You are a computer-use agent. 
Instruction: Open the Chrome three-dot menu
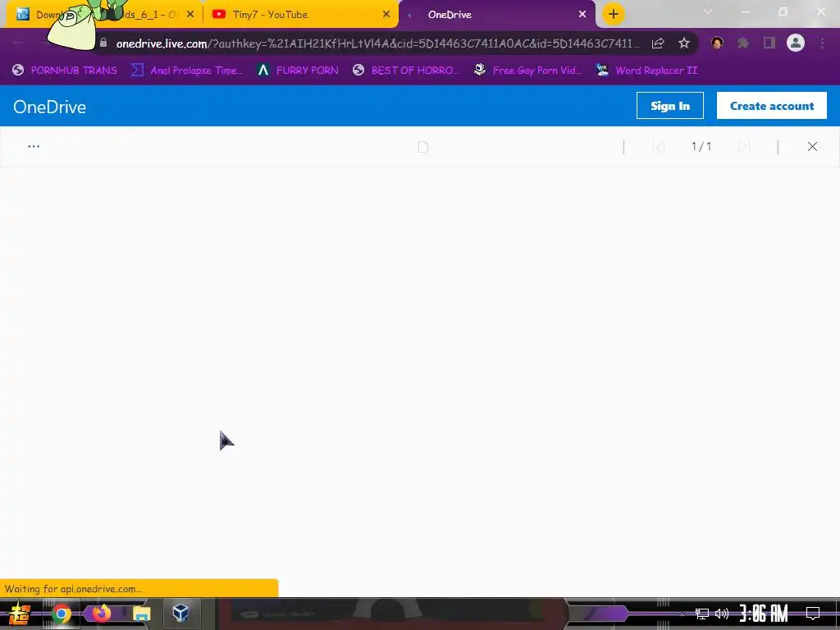point(822,43)
